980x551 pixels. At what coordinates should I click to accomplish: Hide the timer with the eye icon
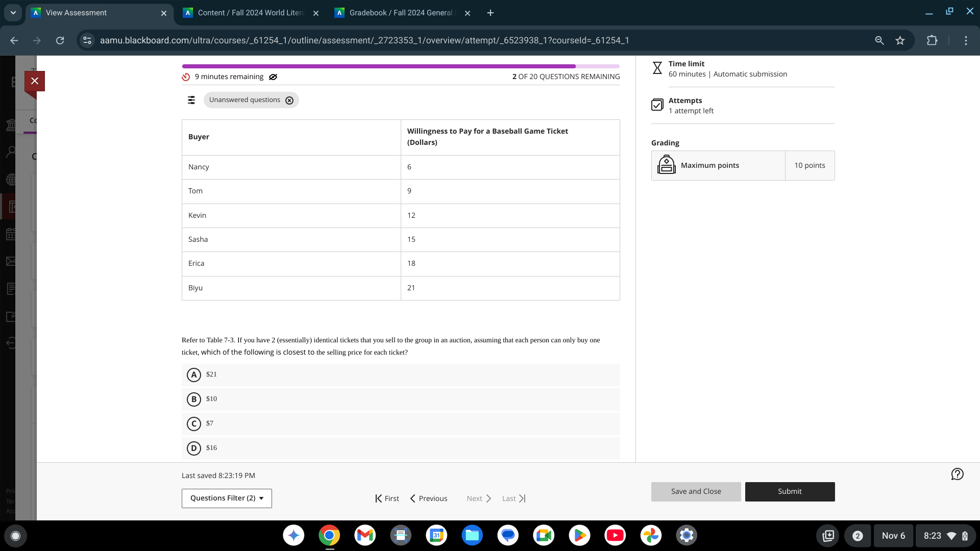click(273, 77)
